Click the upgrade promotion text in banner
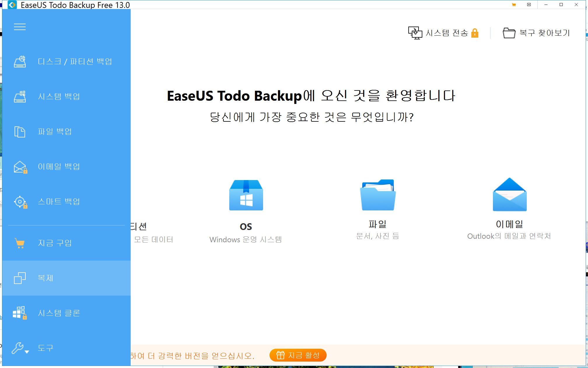This screenshot has height=368, width=588. pyautogui.click(x=192, y=356)
